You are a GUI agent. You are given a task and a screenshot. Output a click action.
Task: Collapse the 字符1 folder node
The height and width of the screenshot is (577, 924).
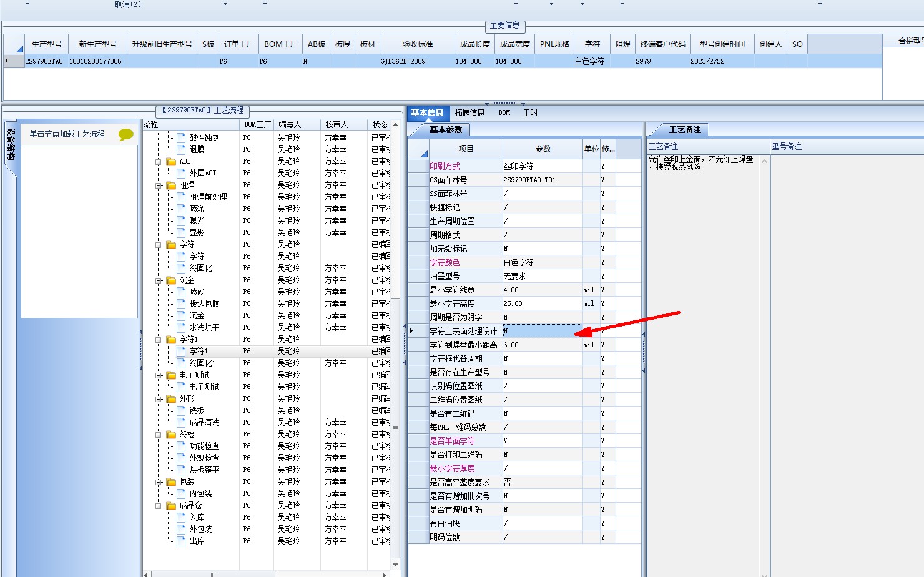coord(159,340)
